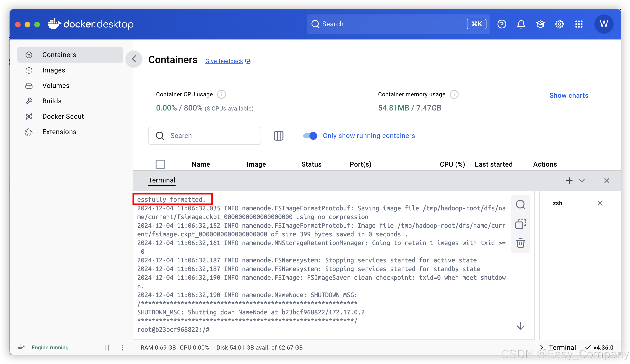Click Show charts

tap(569, 95)
